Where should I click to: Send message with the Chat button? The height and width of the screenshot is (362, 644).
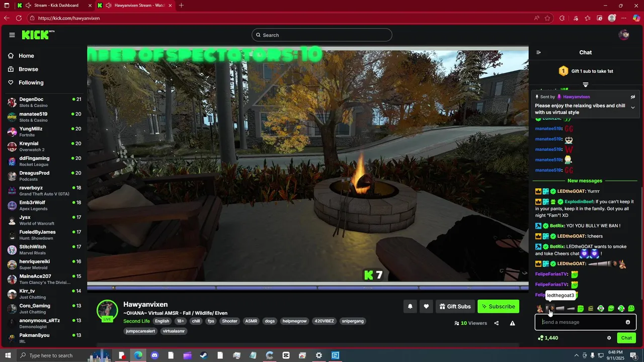(626, 338)
